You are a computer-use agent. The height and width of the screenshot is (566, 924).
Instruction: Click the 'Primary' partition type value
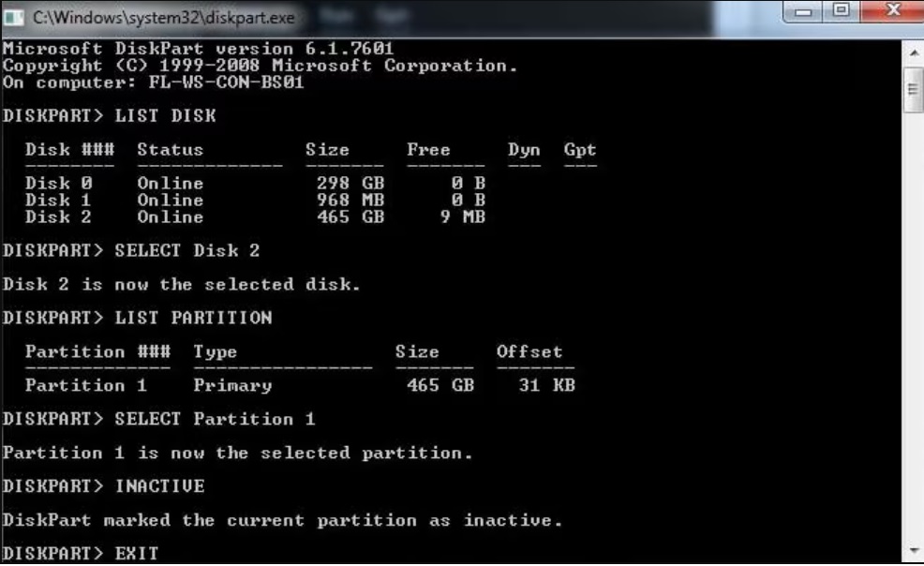[x=232, y=386]
